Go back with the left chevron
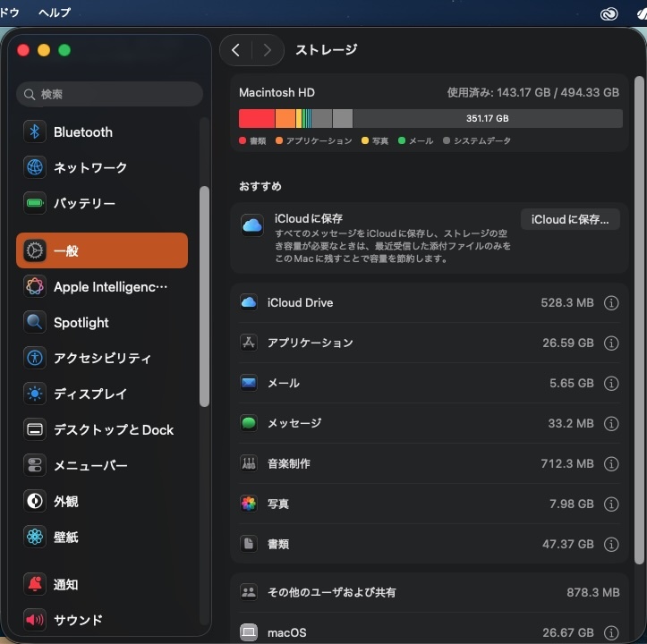The height and width of the screenshot is (644, 647). point(235,50)
